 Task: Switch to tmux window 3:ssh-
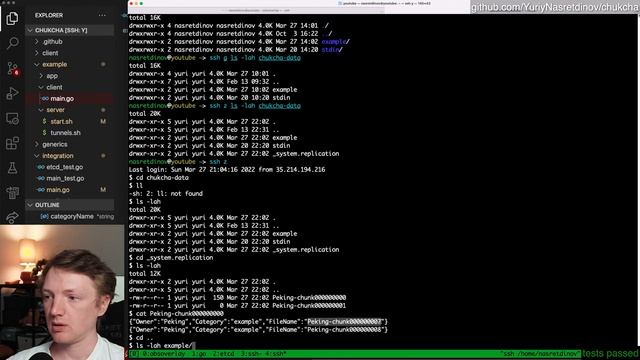tap(251, 354)
